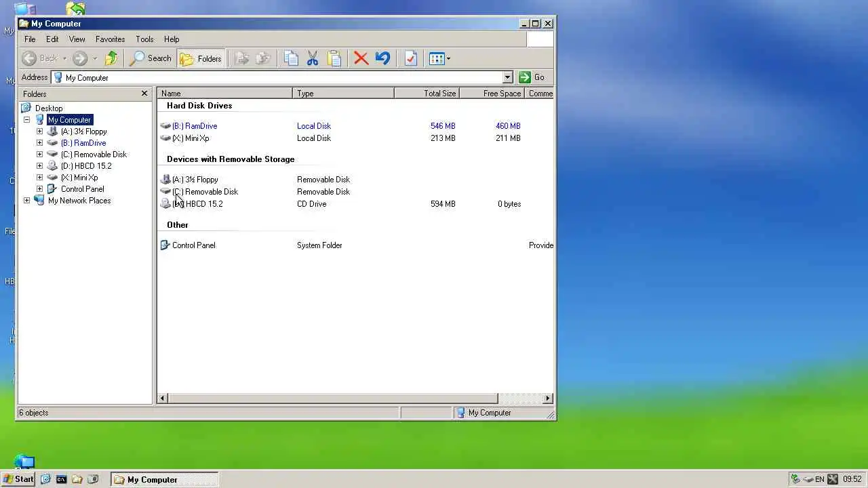The height and width of the screenshot is (488, 868).
Task: Toggle the Folders pane button
Action: (x=201, y=58)
